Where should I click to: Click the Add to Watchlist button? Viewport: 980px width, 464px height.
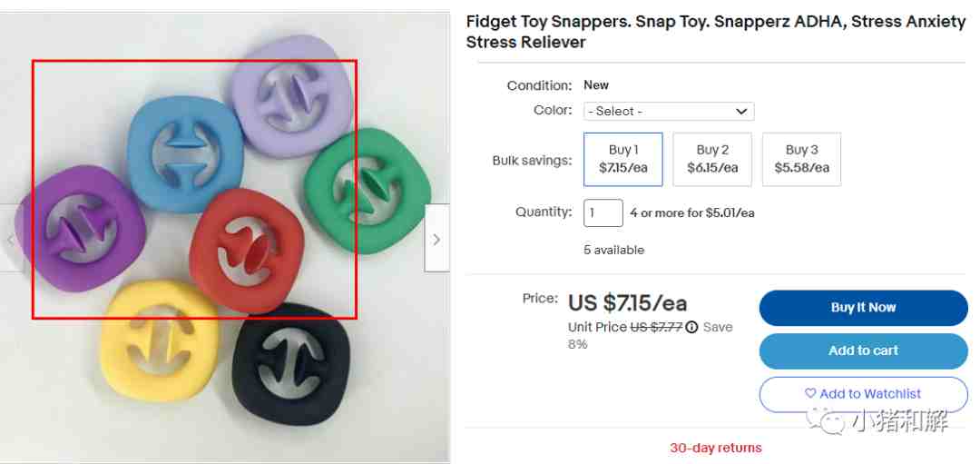point(863,394)
